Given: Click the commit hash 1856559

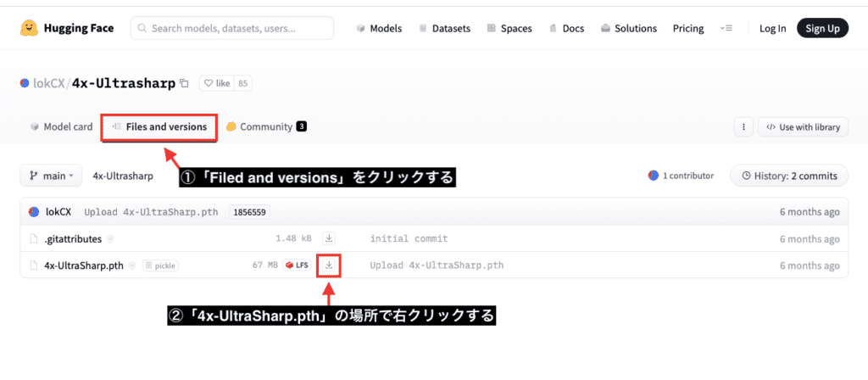Looking at the screenshot, I should (250, 211).
